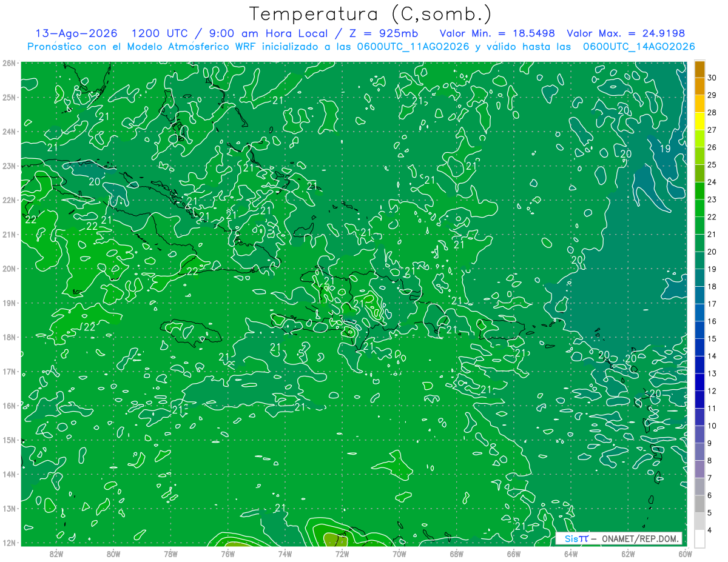
Task: Click the teal color bar segment between 18 and 19
Action: [699, 278]
